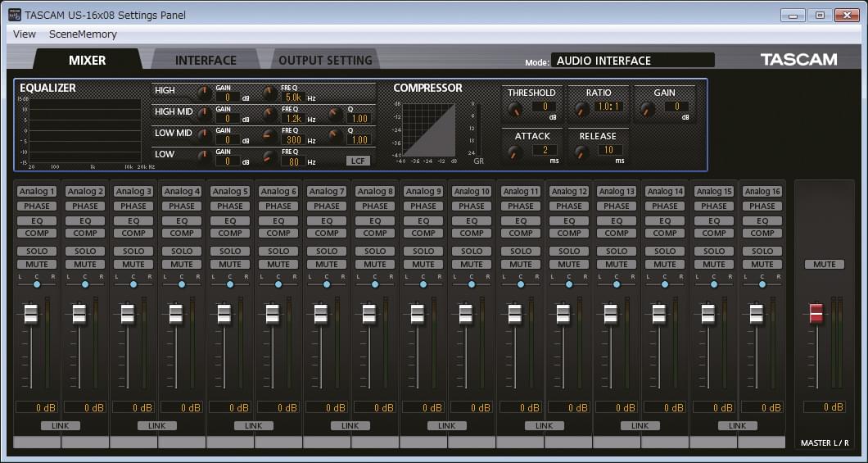
Task: Click the Analog 16 pan slider
Action: click(x=762, y=284)
